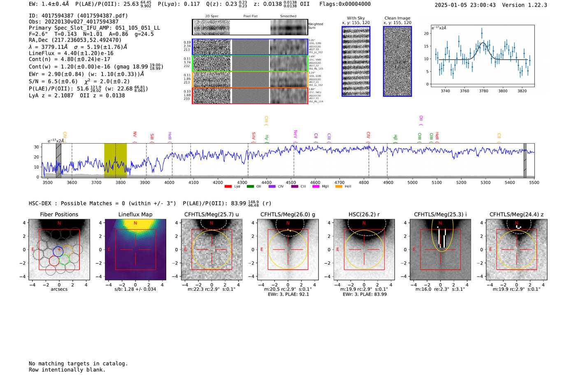
Task: Click the dark purple CIII legend swatch
Action: pyautogui.click(x=295, y=187)
